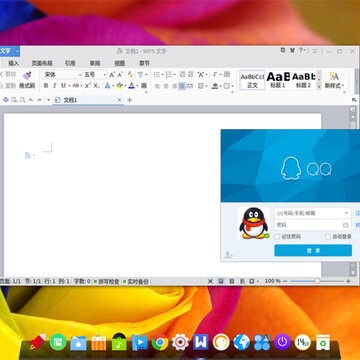This screenshot has height=360, width=360.
Task: Enable the 自动登录 auto login checkbox
Action: (x=328, y=236)
